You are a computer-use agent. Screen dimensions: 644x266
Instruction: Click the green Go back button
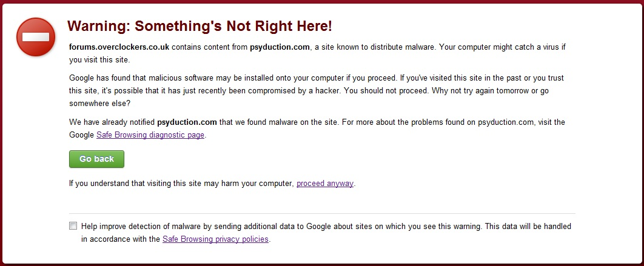pyautogui.click(x=96, y=159)
